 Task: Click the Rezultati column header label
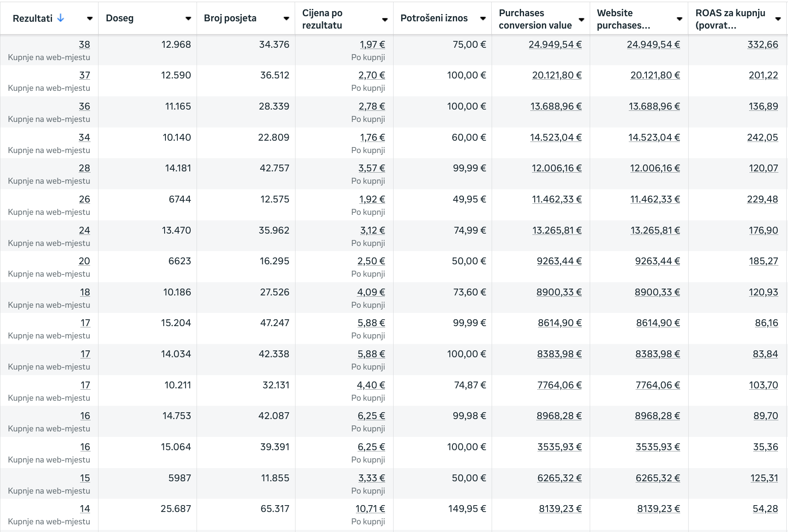[x=32, y=18]
